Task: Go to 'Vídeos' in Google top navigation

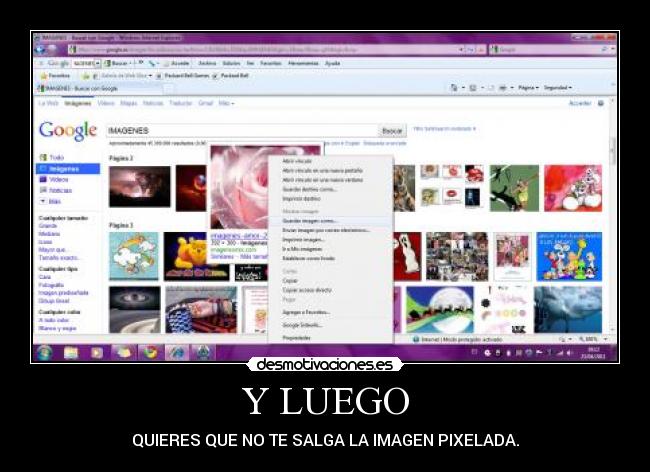Action: pyautogui.click(x=106, y=103)
